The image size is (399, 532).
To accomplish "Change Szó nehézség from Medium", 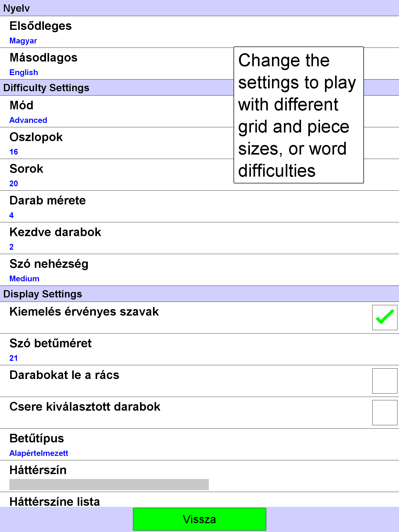I will 199,270.
